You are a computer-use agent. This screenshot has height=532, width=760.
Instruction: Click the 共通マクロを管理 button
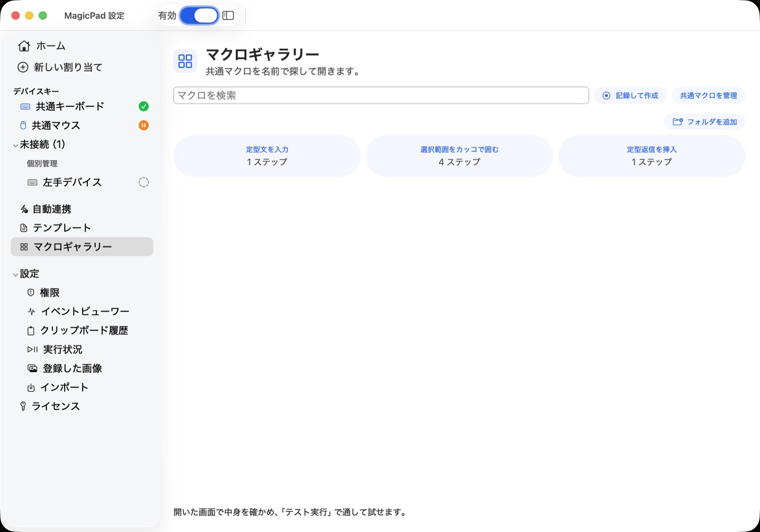click(708, 95)
